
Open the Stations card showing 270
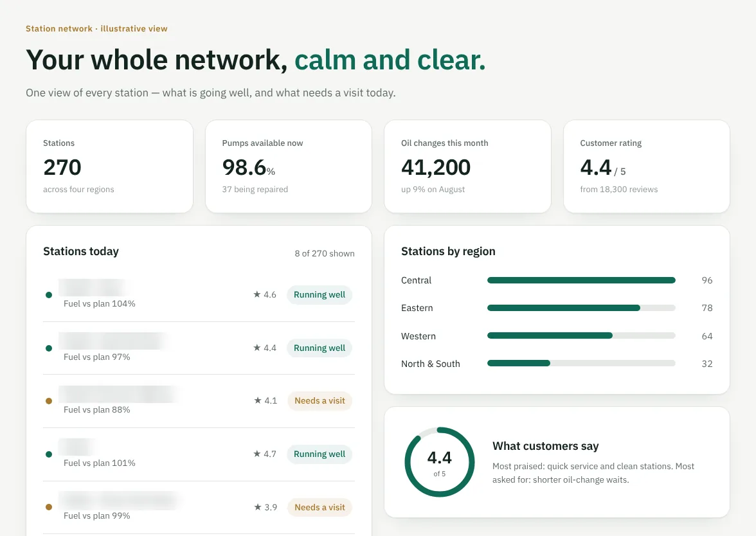pos(109,166)
